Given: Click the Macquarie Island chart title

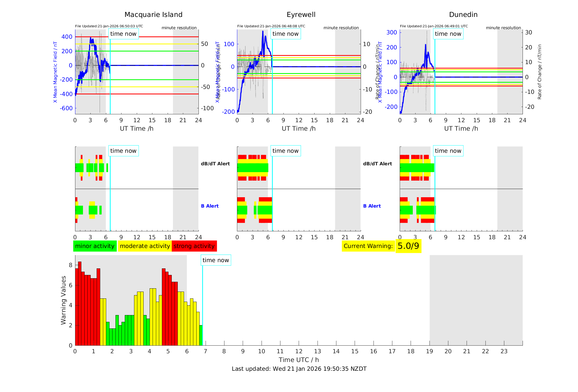Looking at the screenshot, I should pyautogui.click(x=153, y=15).
